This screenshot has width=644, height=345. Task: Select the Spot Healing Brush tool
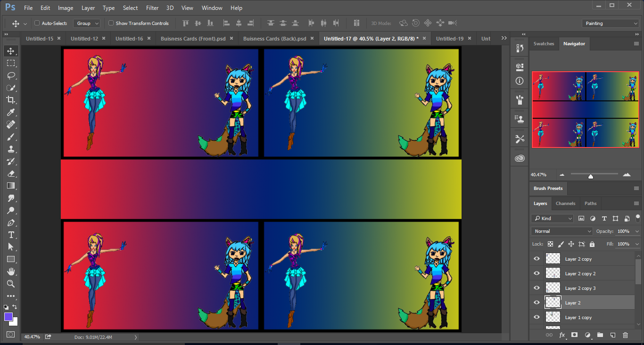pyautogui.click(x=10, y=124)
